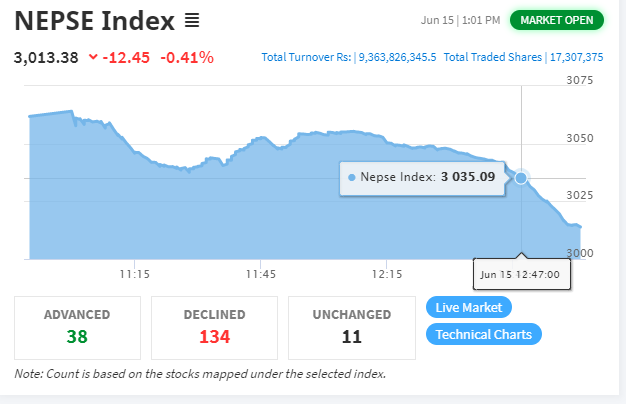Click the ADVANCED count box
The width and height of the screenshot is (626, 404).
tap(77, 328)
